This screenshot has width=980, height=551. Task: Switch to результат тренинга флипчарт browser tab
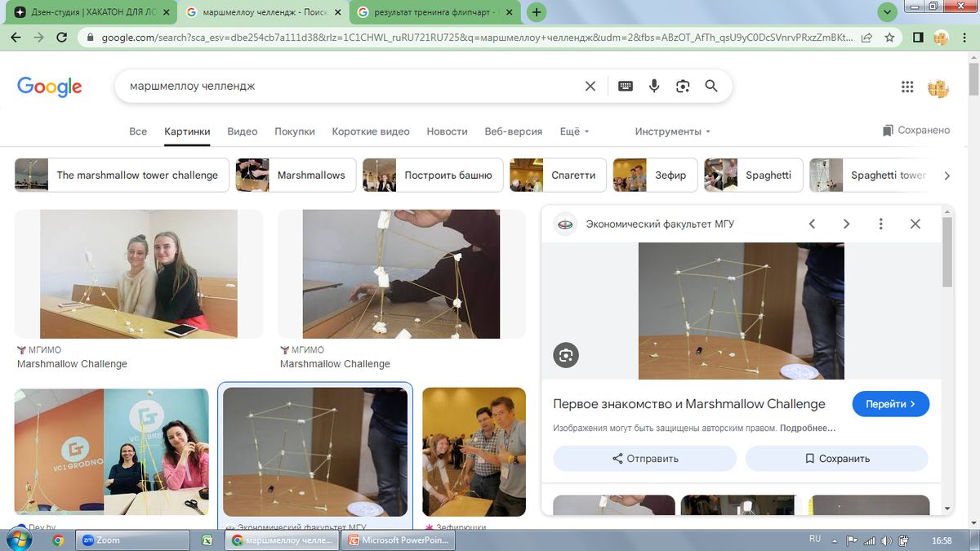pyautogui.click(x=434, y=13)
